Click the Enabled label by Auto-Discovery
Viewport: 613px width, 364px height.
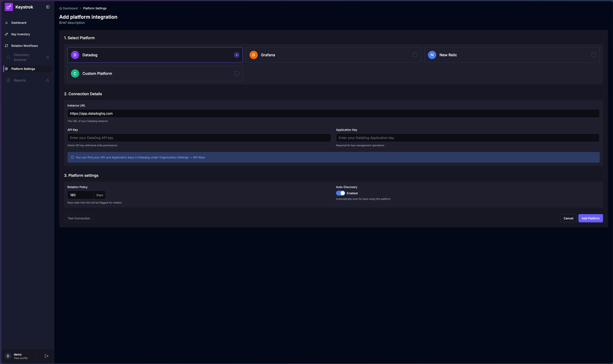click(352, 193)
